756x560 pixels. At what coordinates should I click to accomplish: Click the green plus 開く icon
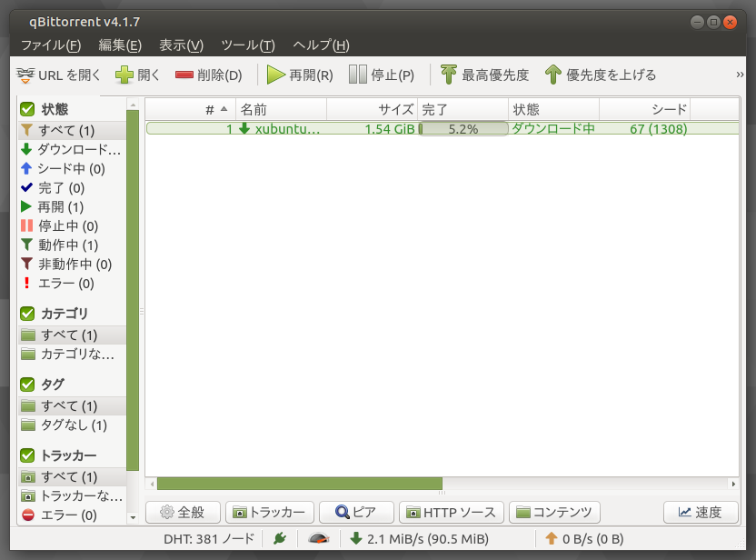(x=124, y=75)
